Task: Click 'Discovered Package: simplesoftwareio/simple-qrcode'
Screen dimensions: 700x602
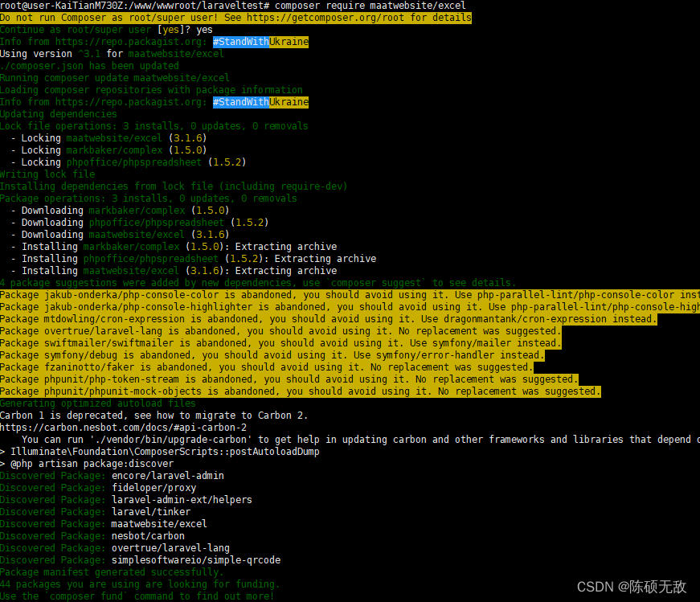Action: click(140, 560)
